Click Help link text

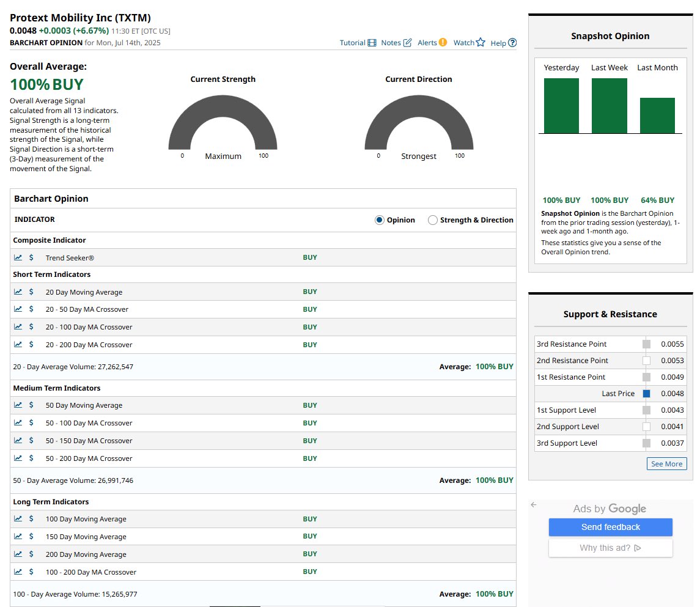click(498, 43)
